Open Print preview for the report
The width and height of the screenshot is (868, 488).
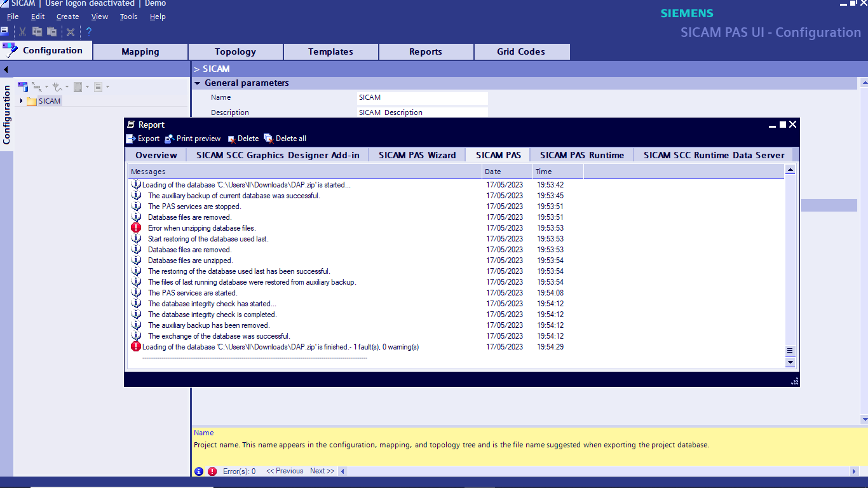[170, 139]
